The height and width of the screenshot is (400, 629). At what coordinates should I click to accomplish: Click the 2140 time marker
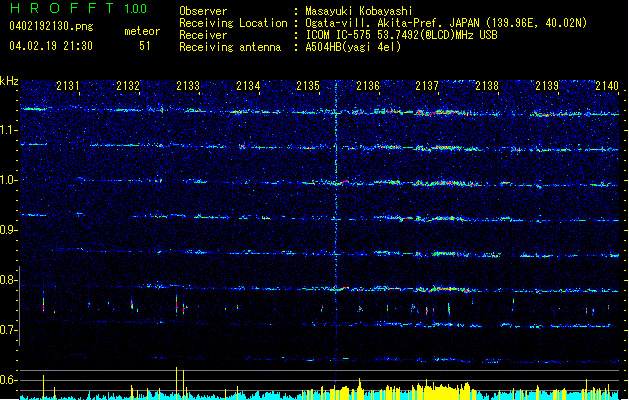(x=607, y=86)
